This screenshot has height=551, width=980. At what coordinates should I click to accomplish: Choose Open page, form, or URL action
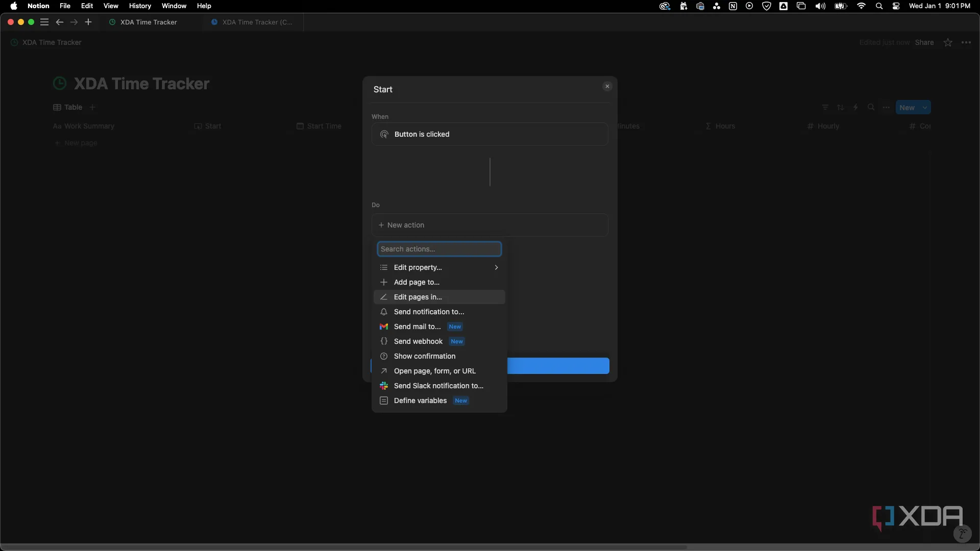[x=439, y=371]
